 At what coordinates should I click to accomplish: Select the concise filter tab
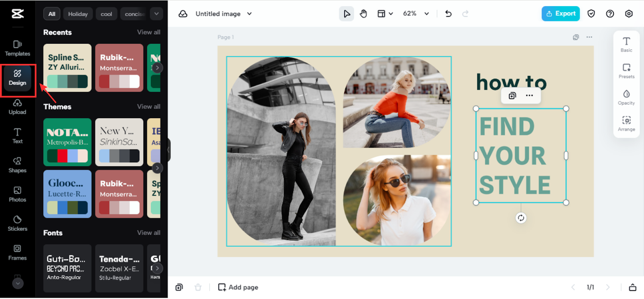134,14
